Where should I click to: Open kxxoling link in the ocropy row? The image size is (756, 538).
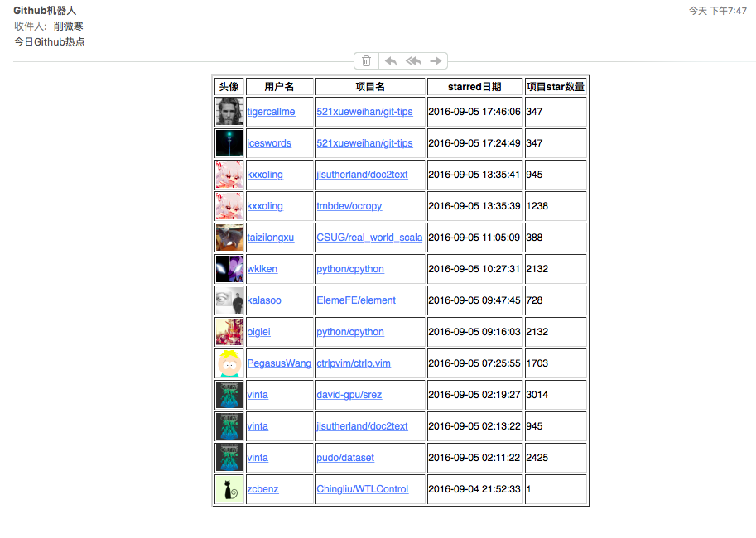point(265,206)
